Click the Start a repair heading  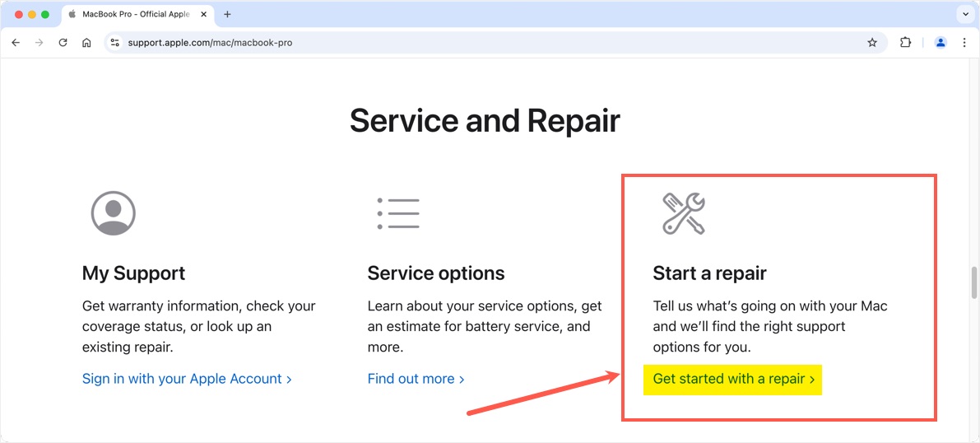click(x=709, y=273)
